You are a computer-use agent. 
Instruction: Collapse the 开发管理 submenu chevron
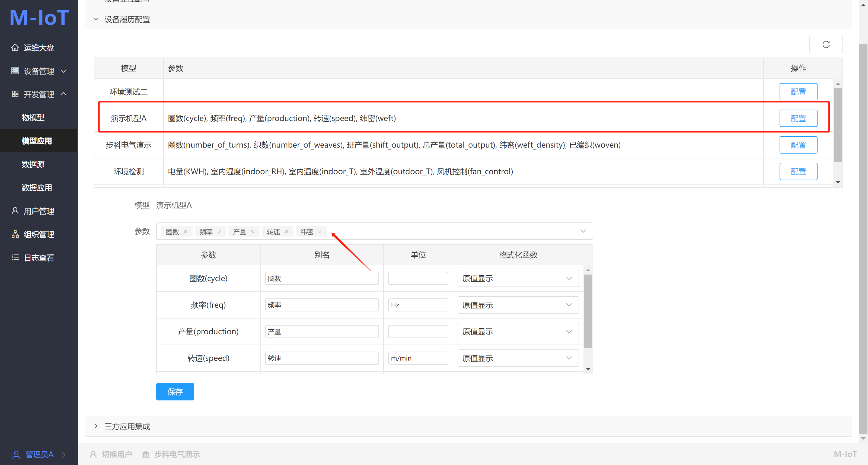63,94
